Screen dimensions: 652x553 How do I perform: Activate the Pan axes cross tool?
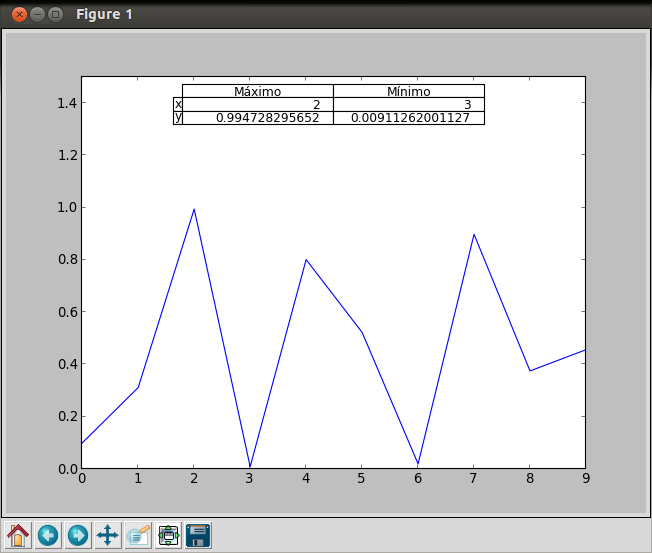pyautogui.click(x=108, y=535)
